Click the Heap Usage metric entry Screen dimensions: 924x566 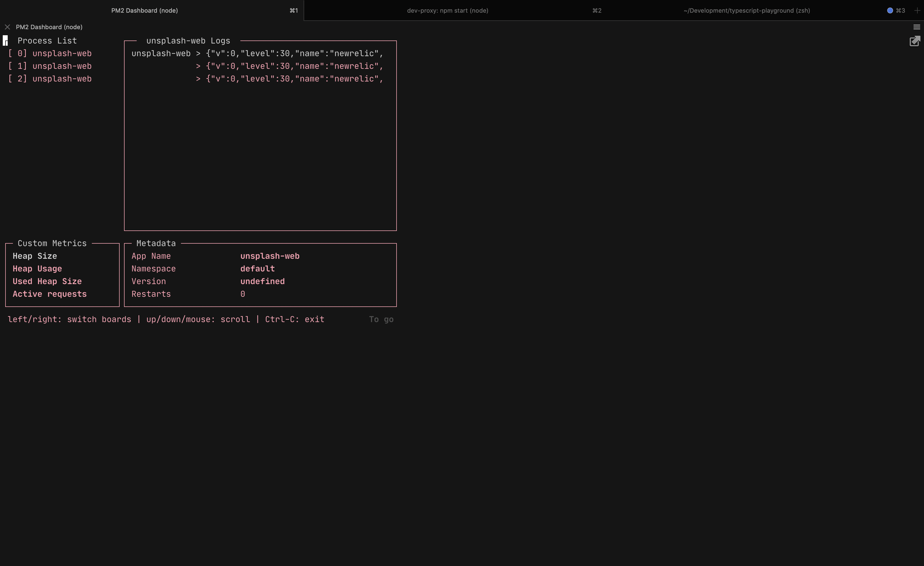point(37,269)
